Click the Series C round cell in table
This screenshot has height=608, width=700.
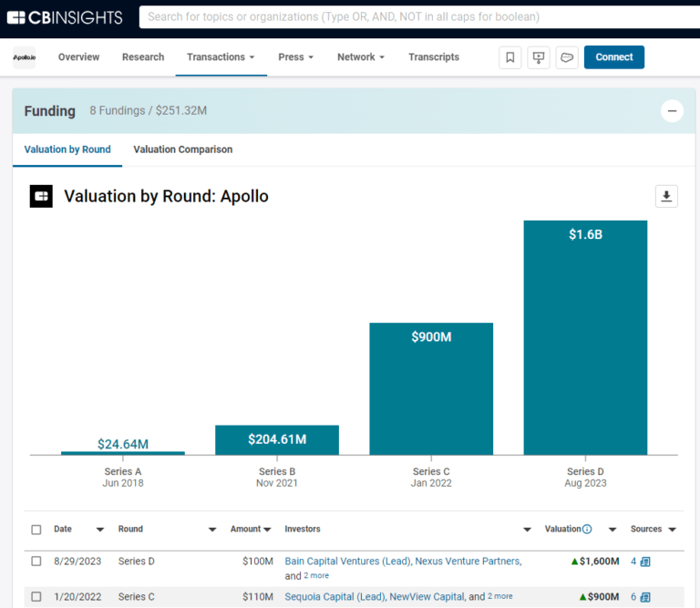136,597
